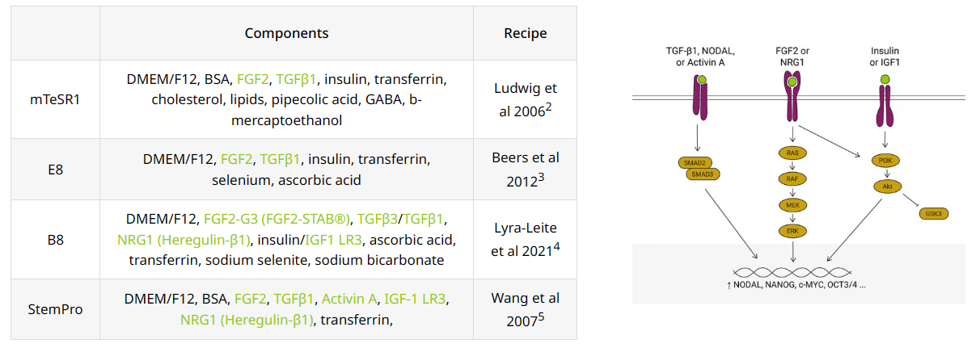The image size is (980, 348).
Task: Follow the IGF-1 LR3 link in StemPro row
Action: tap(415, 299)
